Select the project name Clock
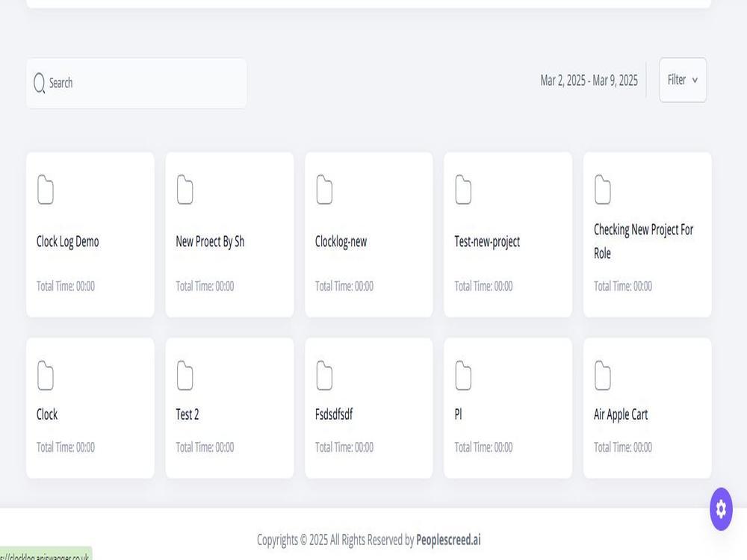Viewport: 747px width, 560px height. [47, 414]
